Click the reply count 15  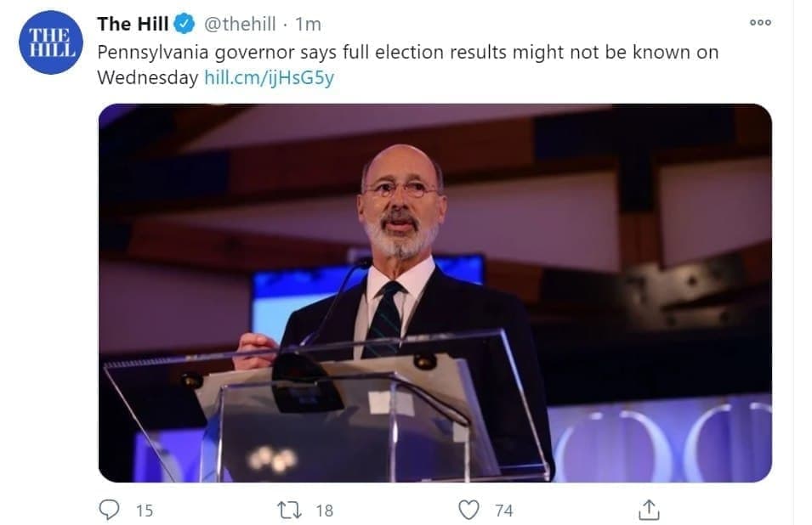pyautogui.click(x=145, y=511)
